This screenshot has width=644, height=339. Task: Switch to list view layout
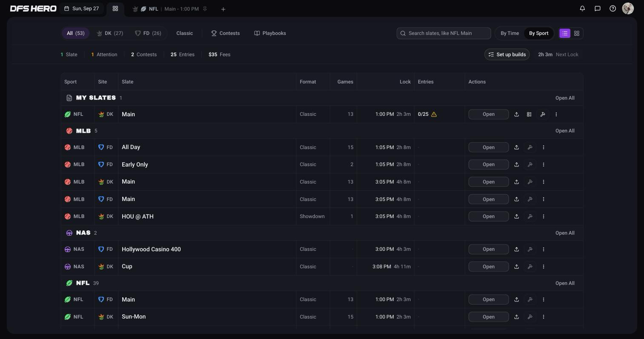click(x=565, y=33)
